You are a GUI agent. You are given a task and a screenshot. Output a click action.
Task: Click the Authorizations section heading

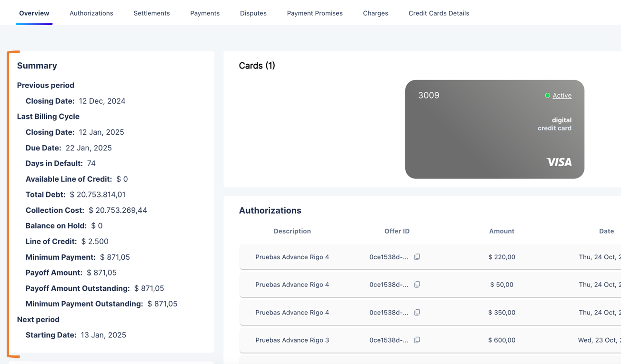270,211
